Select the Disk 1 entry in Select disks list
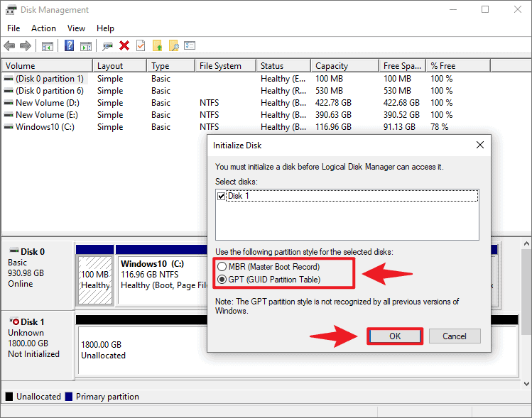 tap(347, 196)
